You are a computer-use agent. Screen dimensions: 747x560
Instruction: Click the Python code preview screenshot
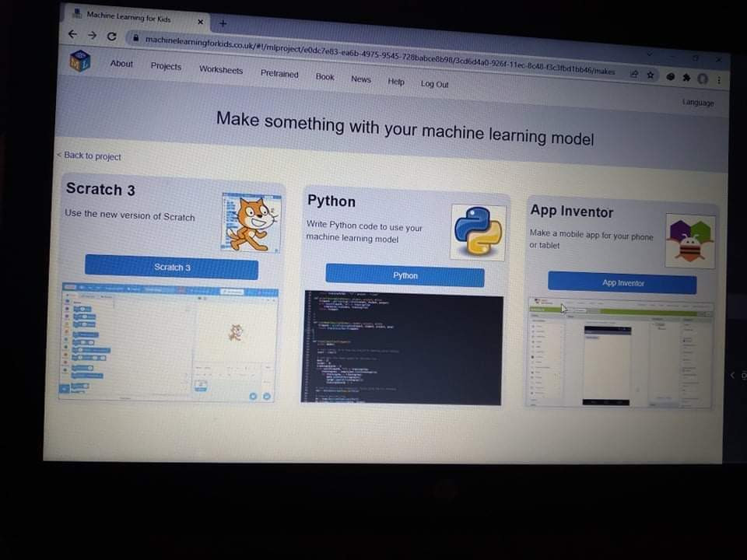pyautogui.click(x=402, y=348)
